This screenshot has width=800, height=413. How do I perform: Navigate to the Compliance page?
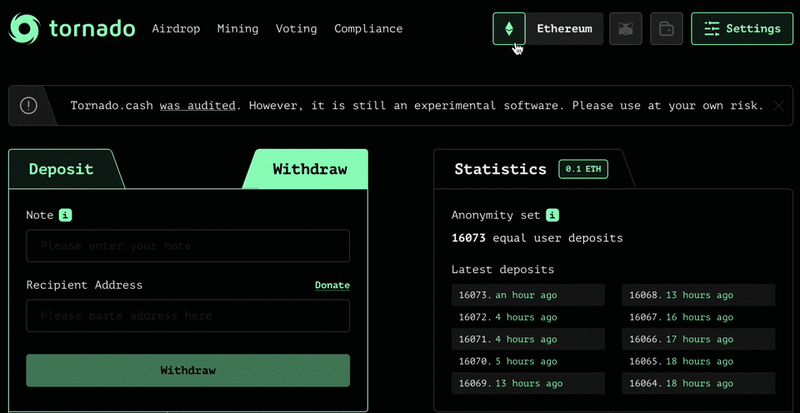(368, 29)
